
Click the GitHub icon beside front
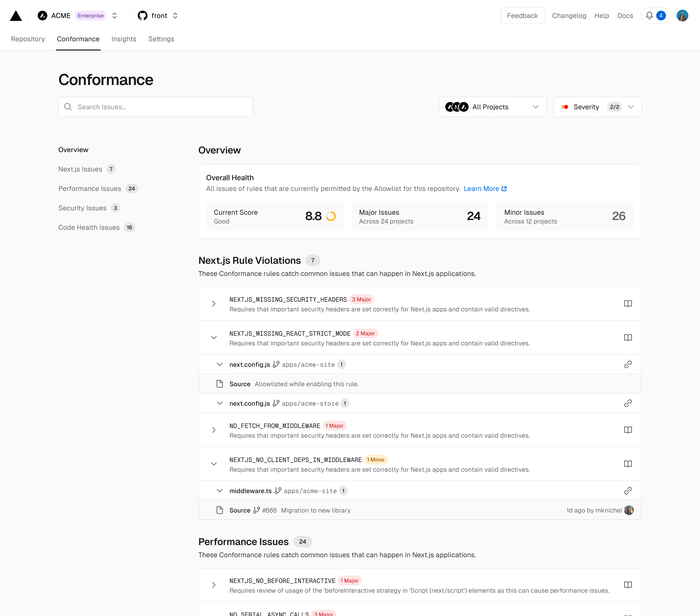point(142,16)
